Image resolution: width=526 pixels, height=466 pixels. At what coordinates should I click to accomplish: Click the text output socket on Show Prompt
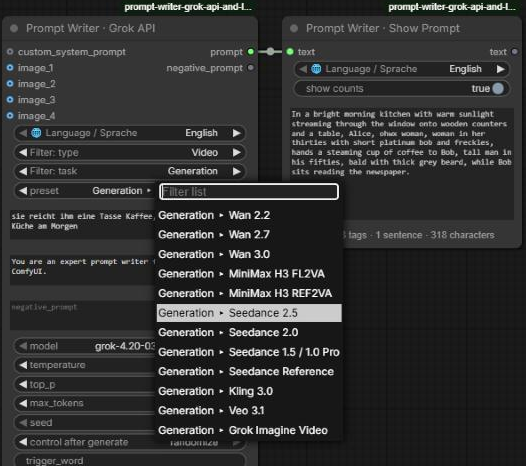click(514, 52)
